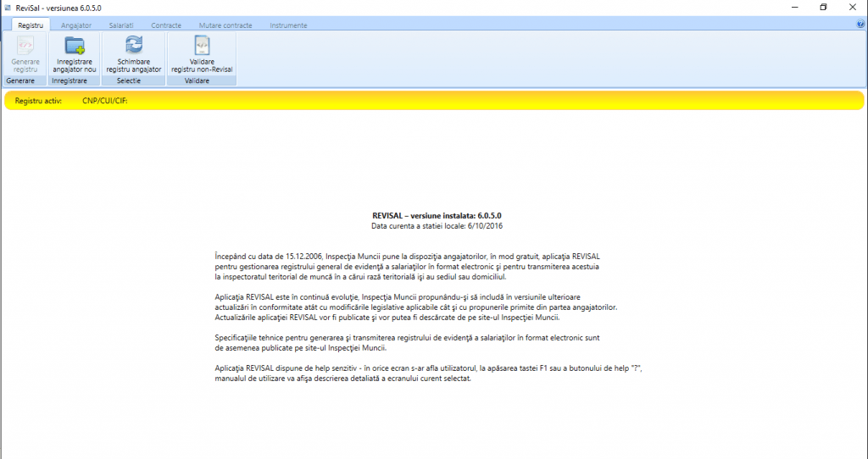Image resolution: width=868 pixels, height=459 pixels.
Task: Click the Registru activ label
Action: [x=38, y=101]
